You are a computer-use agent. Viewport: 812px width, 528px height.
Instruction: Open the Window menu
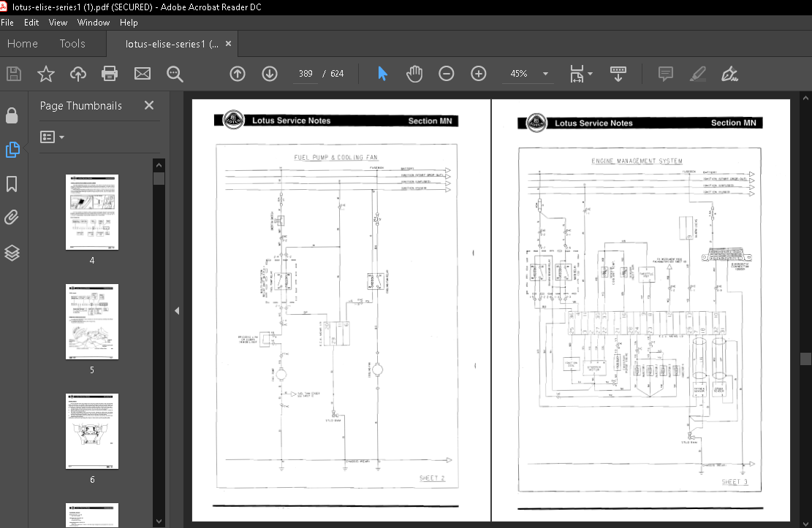[x=94, y=22]
